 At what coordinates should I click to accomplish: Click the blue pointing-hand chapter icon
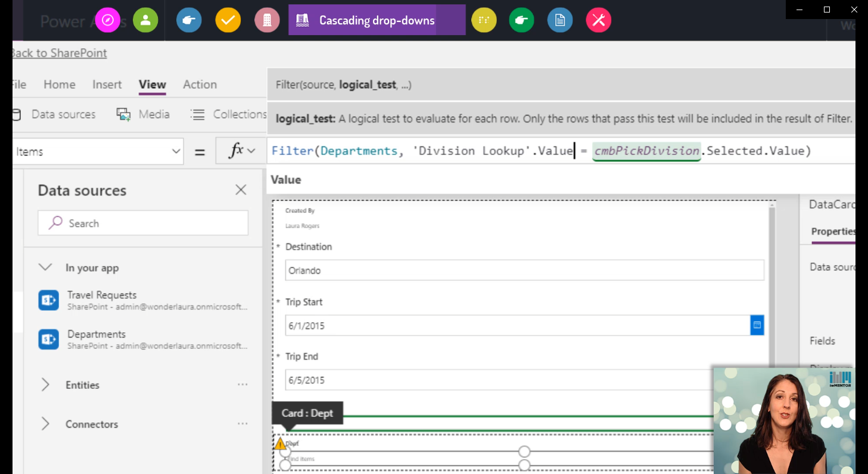pyautogui.click(x=189, y=20)
